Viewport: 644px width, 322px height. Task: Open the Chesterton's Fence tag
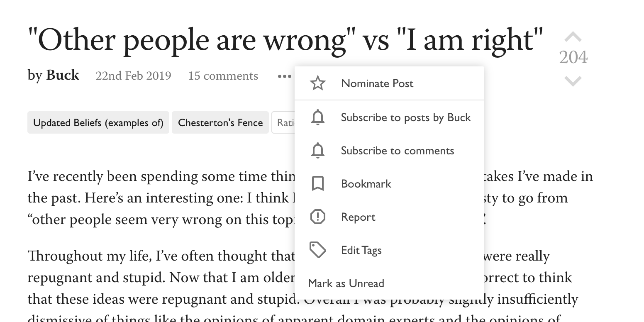coord(220,123)
